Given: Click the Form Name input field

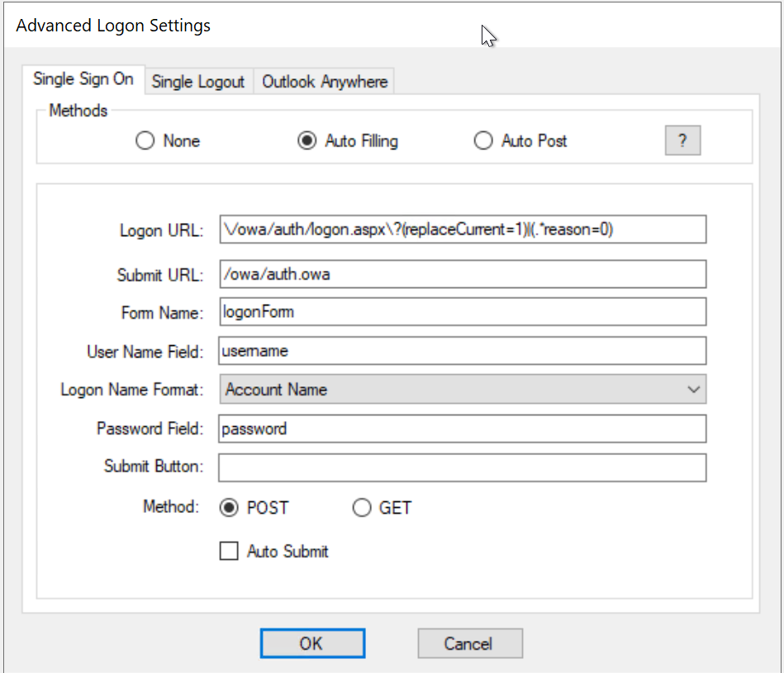Looking at the screenshot, I should [463, 312].
